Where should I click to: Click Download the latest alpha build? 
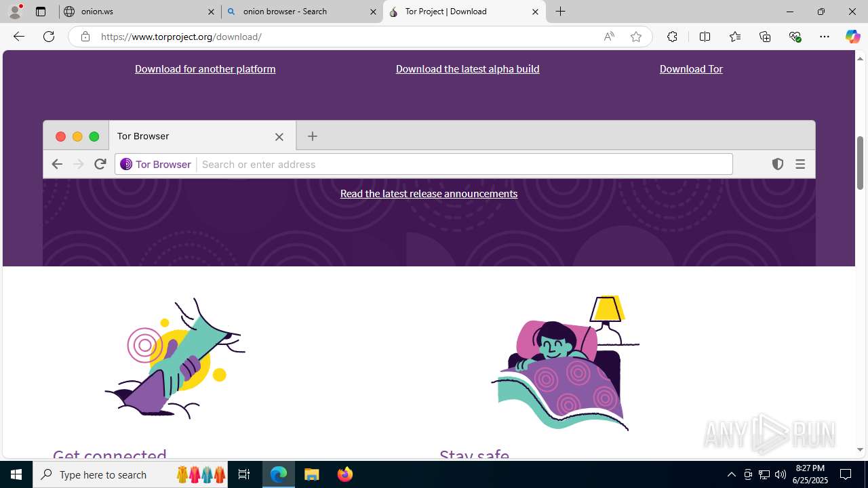coord(468,68)
